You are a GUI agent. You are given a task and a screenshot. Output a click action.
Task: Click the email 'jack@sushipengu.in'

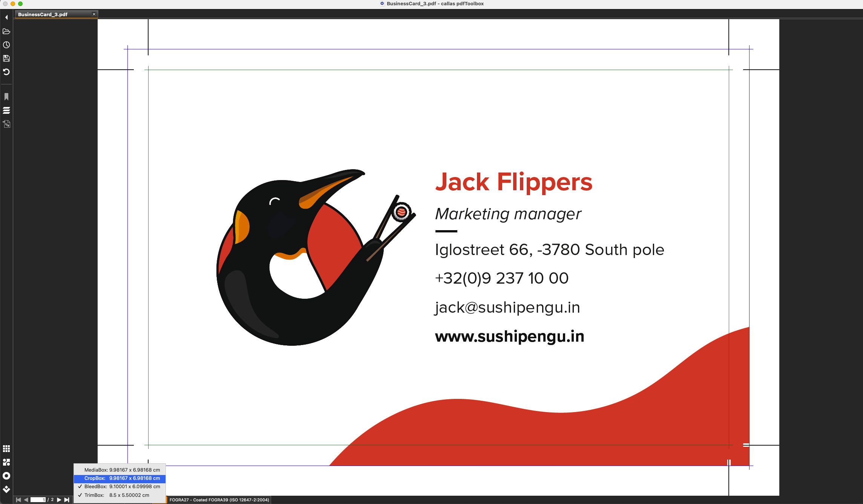[x=507, y=307]
